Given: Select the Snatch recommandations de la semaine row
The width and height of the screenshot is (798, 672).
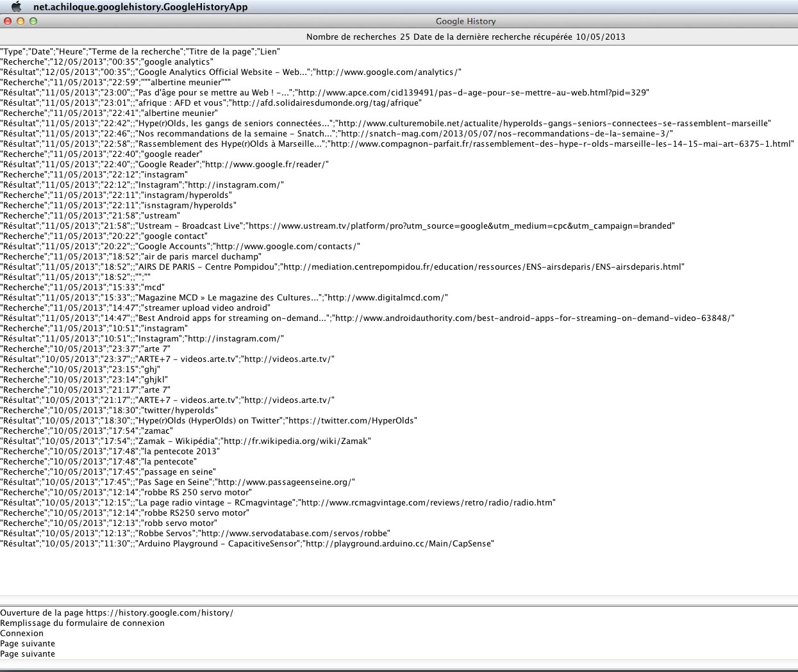Looking at the screenshot, I should 337,134.
